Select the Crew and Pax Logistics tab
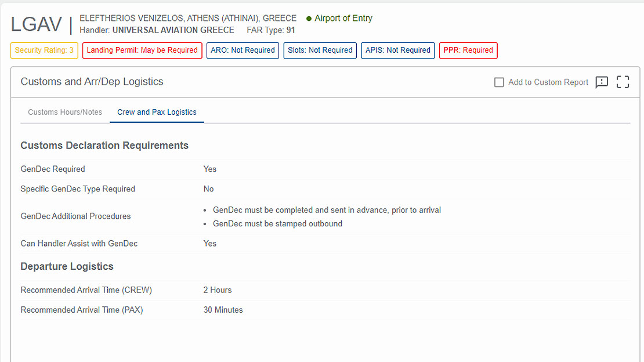The height and width of the screenshot is (362, 644). coord(157,112)
